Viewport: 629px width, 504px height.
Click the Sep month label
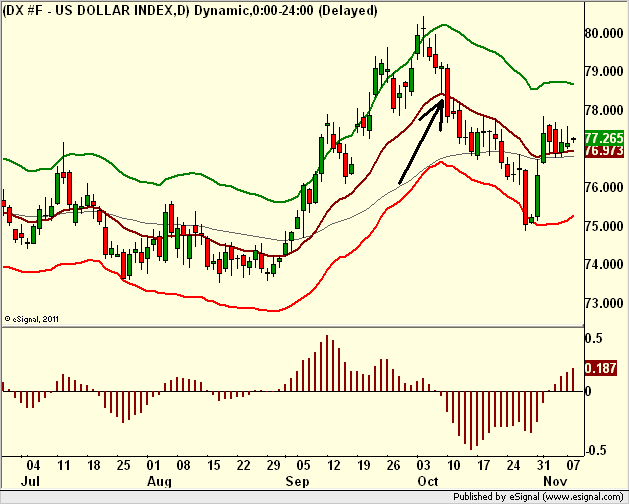point(297,481)
